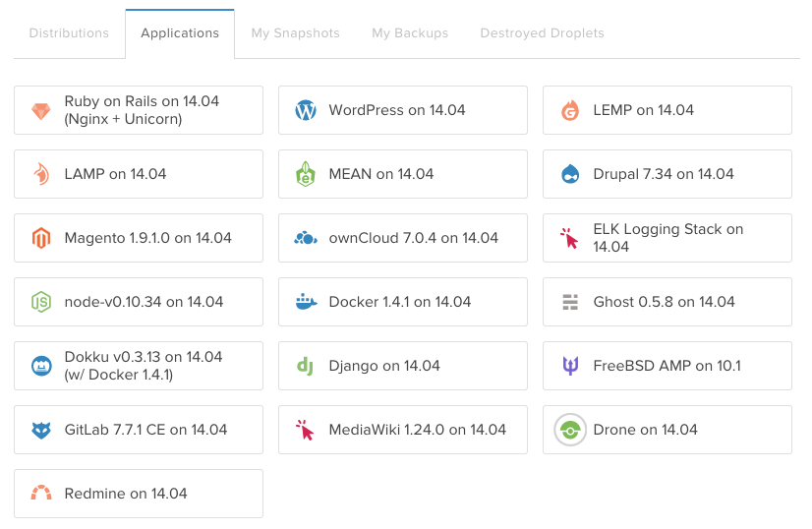Screen dimensions: 812x529
Task: Open the My Snapshots tab
Action: 295,33
